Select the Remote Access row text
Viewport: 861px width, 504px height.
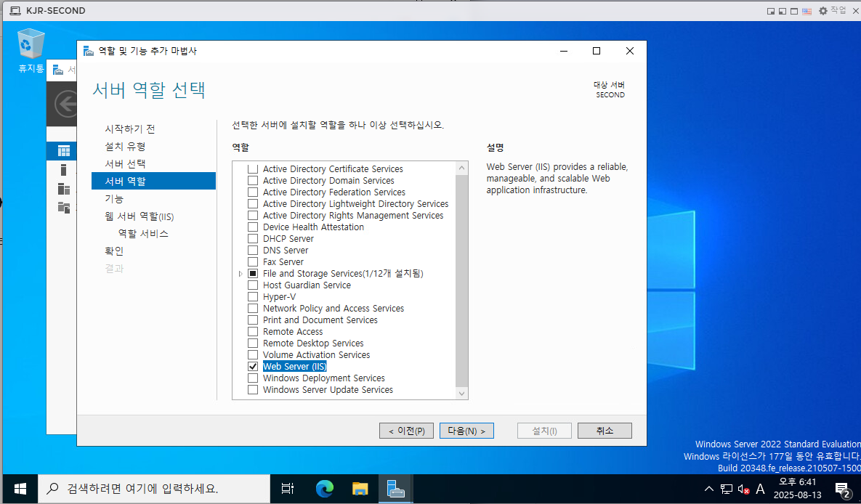[293, 332]
